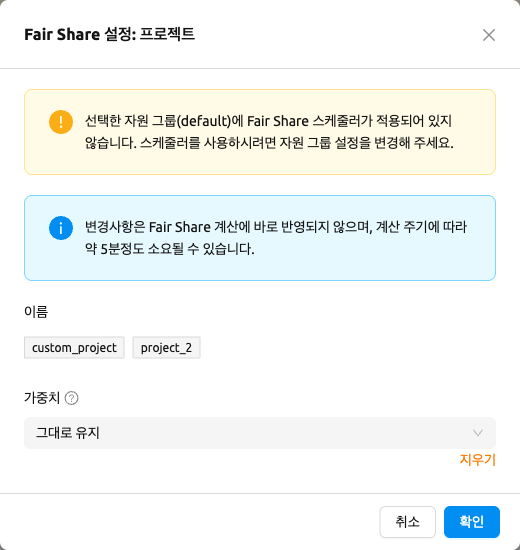
Task: Close the Fair Share 설정 dialog with X
Action: coord(489,35)
